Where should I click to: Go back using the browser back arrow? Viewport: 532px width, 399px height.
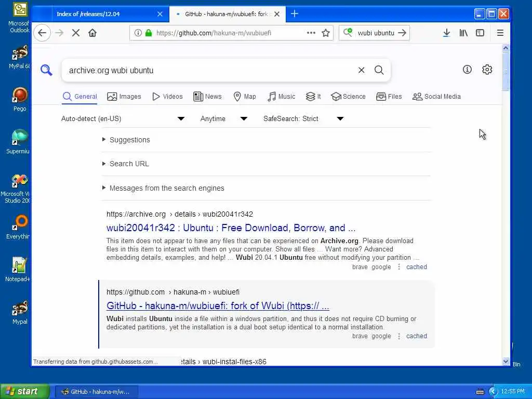pyautogui.click(x=42, y=33)
